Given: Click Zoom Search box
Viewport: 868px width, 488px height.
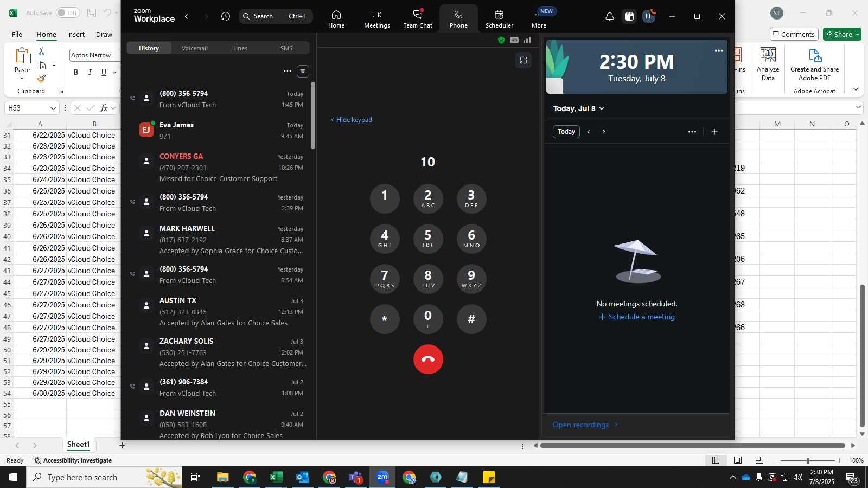Looking at the screenshot, I should (276, 16).
